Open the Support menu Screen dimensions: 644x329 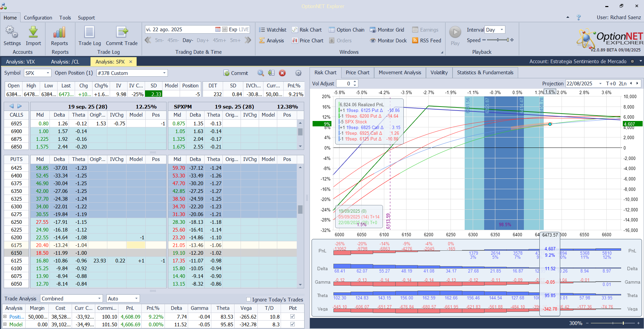click(x=86, y=18)
